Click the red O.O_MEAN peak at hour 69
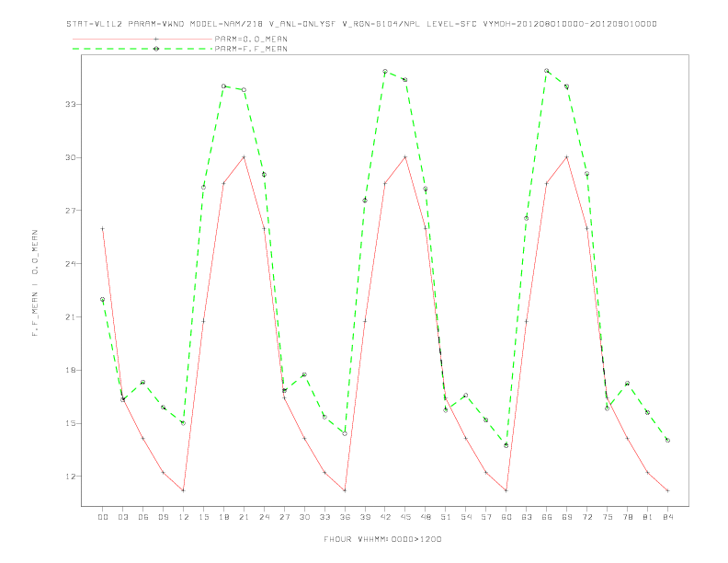 pos(566,157)
